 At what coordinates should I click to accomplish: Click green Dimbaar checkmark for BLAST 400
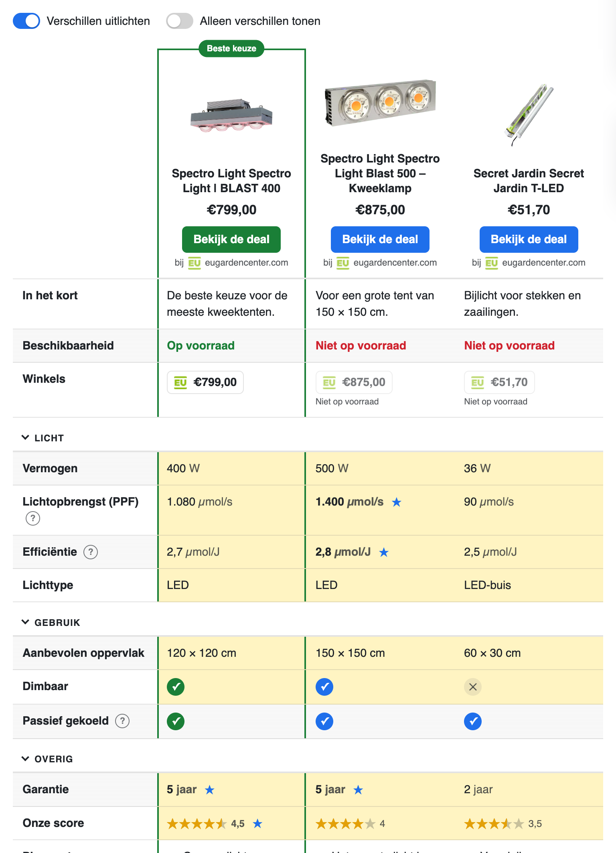(176, 687)
